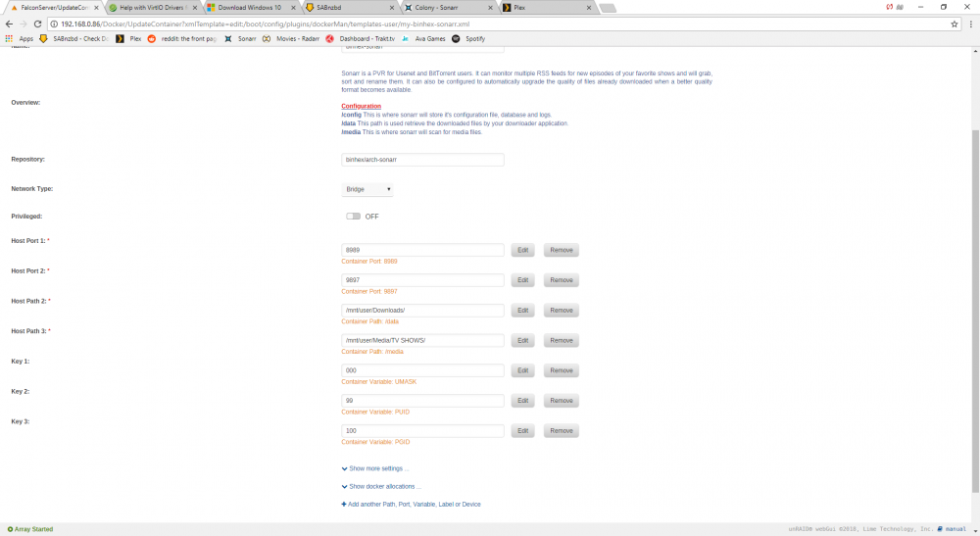Open the SABnzbd bookmark

[73, 39]
